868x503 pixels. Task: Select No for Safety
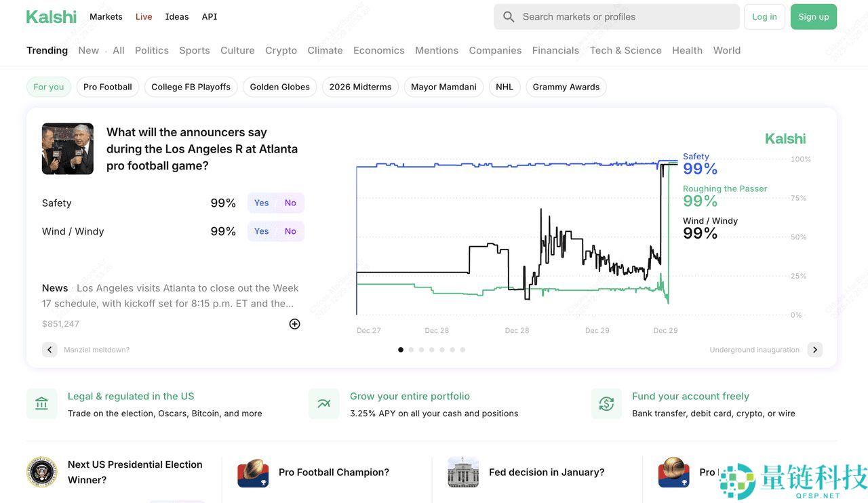point(290,203)
